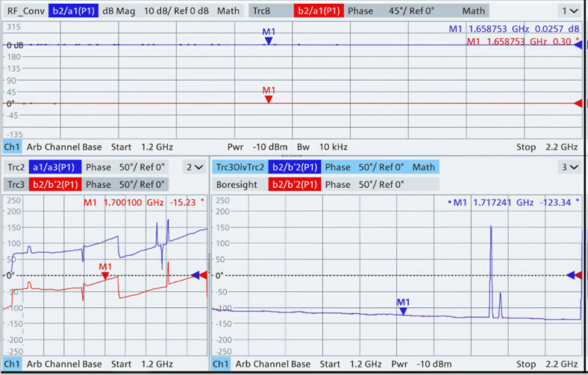Click the red b2/b'2(P1) label of Boresight

coord(295,185)
